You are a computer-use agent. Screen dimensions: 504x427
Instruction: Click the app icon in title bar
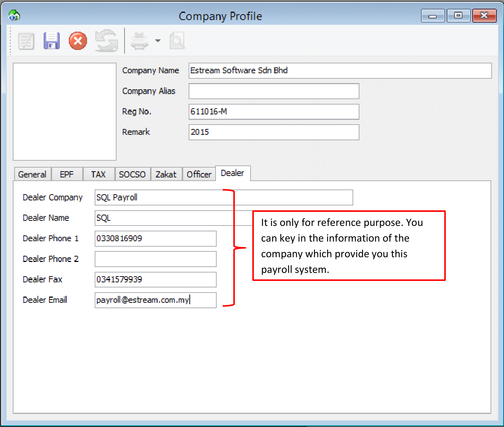(14, 16)
